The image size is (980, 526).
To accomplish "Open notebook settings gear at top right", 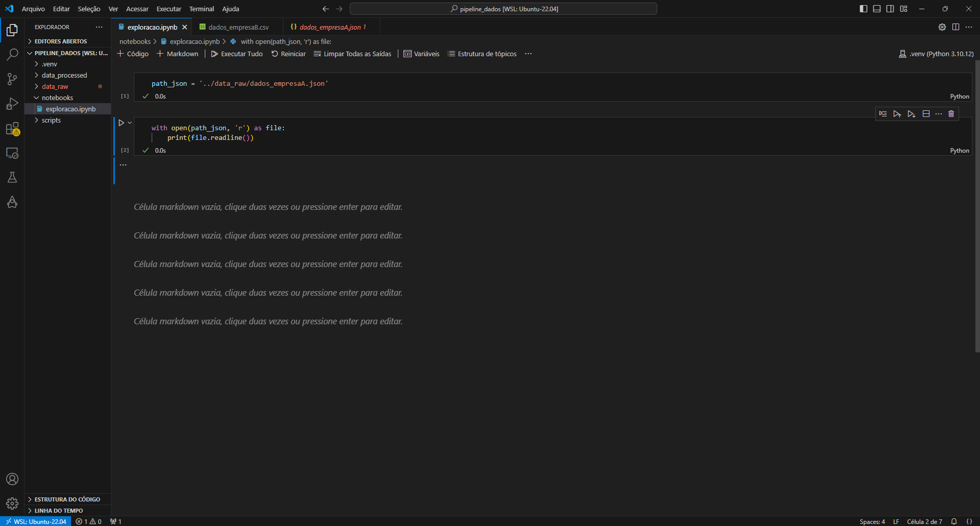I will tap(942, 27).
